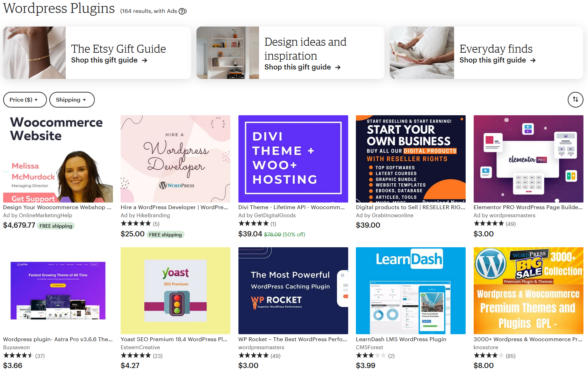Open LearnDash LMS WordPress Plugin title

coord(401,339)
